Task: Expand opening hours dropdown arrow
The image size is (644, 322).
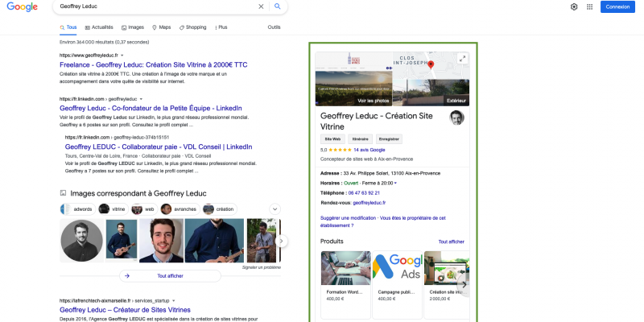Action: [395, 184]
